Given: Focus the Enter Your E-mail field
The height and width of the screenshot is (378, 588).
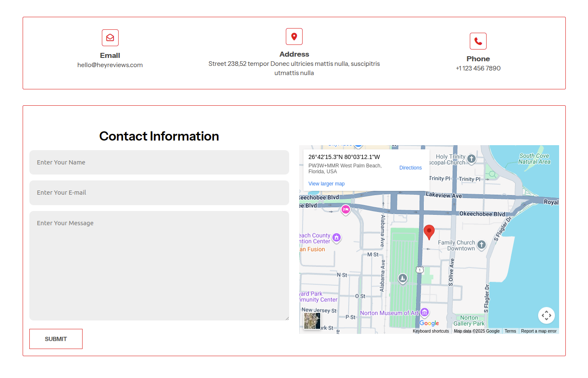Looking at the screenshot, I should (159, 193).
